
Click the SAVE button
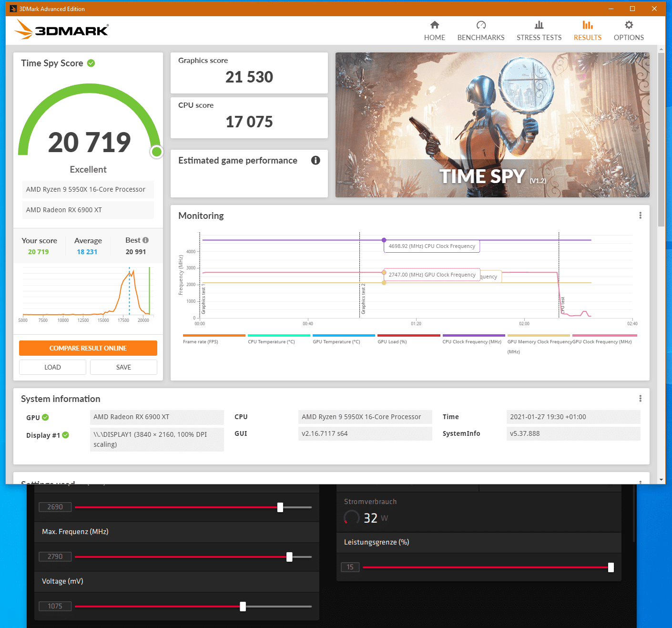[123, 367]
